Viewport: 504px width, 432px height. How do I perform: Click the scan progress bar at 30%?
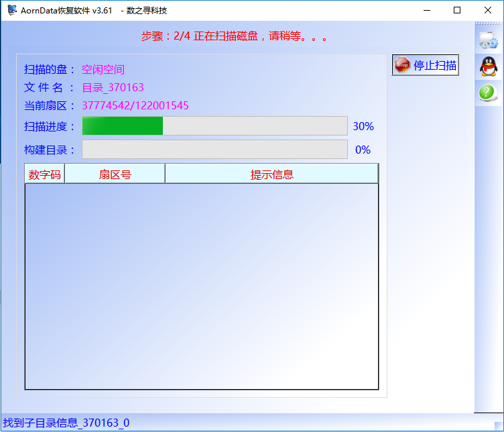click(x=214, y=125)
